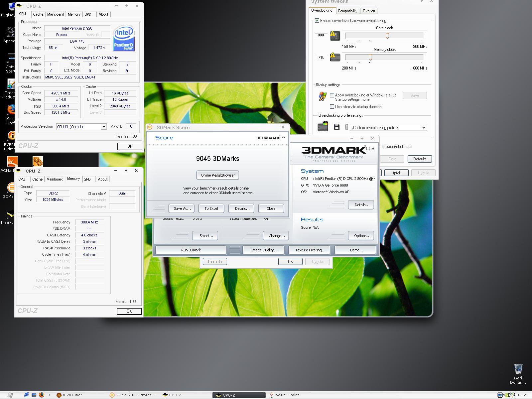Click the Start menu button on taskbar
Viewport: 532px width, 399px height.
pyautogui.click(x=10, y=395)
